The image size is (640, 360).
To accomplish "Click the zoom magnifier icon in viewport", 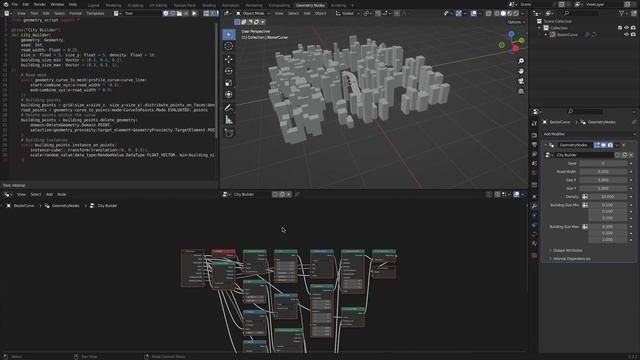I will click(x=521, y=61).
